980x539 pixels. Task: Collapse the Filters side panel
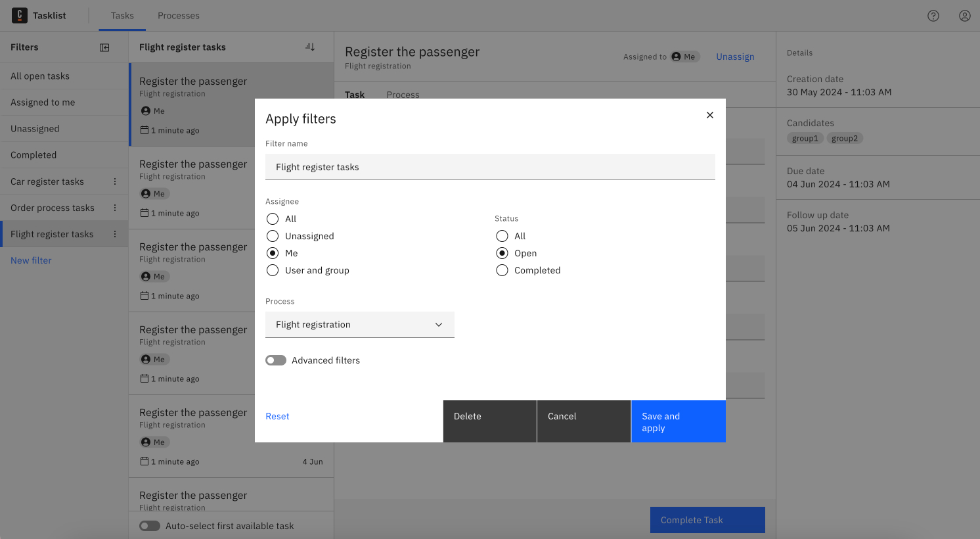(x=104, y=47)
